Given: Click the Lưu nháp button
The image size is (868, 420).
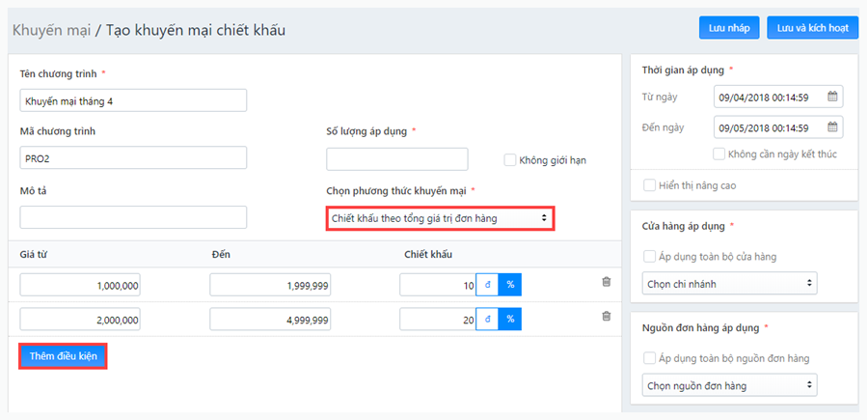Looking at the screenshot, I should pyautogui.click(x=729, y=28).
